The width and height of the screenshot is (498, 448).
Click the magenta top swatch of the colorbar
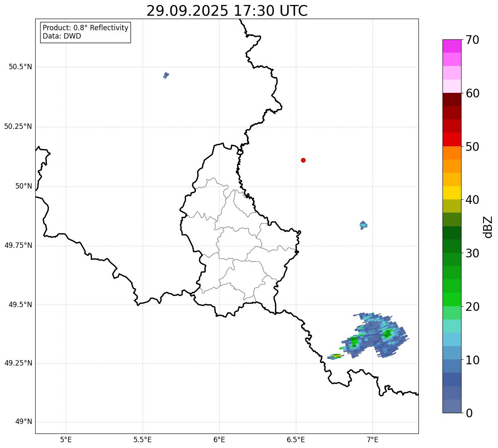pyautogui.click(x=452, y=46)
